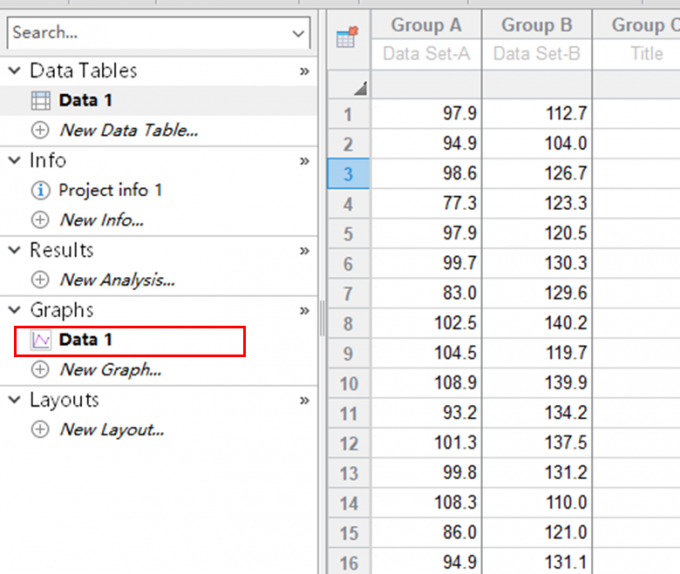Collapse the Results section
680x574 pixels.
15,250
